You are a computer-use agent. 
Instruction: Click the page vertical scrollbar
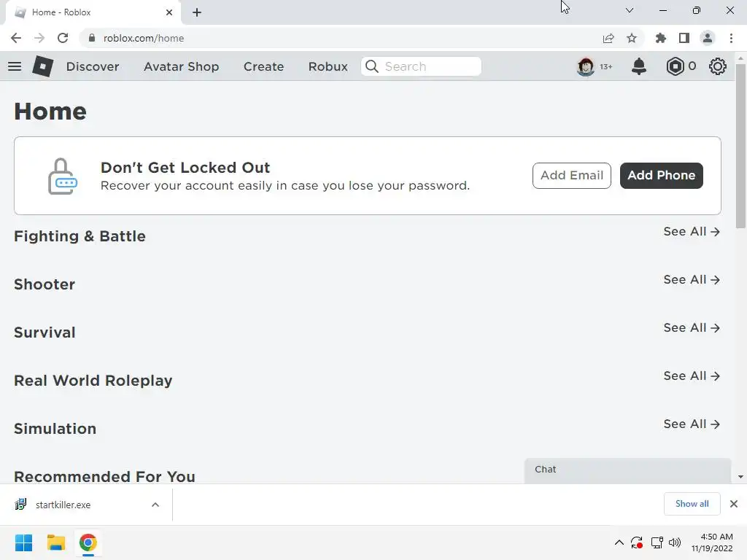pos(740,267)
